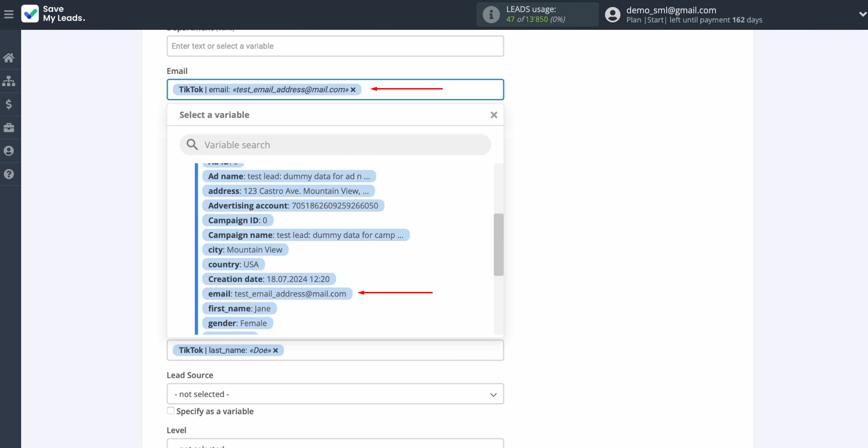Open the hamburger menu icon
The width and height of the screenshot is (868, 448).
(9, 15)
